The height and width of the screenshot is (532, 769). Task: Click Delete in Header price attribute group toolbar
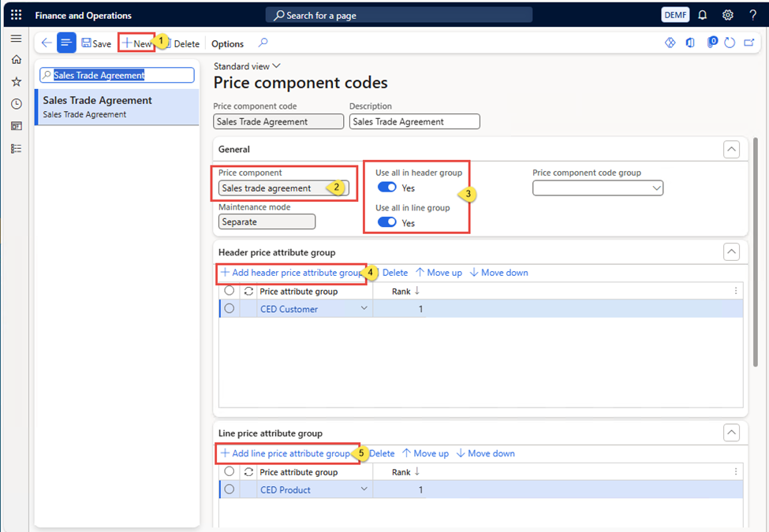coord(395,273)
